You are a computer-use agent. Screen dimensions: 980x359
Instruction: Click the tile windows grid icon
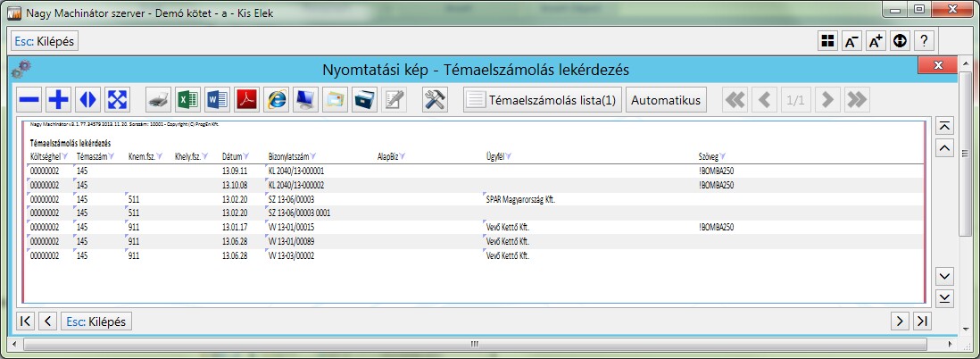(x=828, y=41)
